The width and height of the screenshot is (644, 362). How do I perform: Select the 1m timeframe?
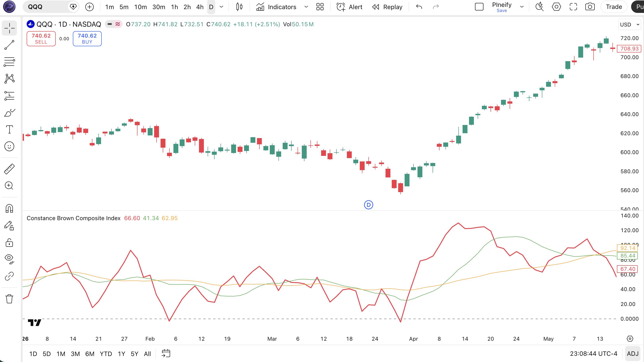(x=109, y=7)
